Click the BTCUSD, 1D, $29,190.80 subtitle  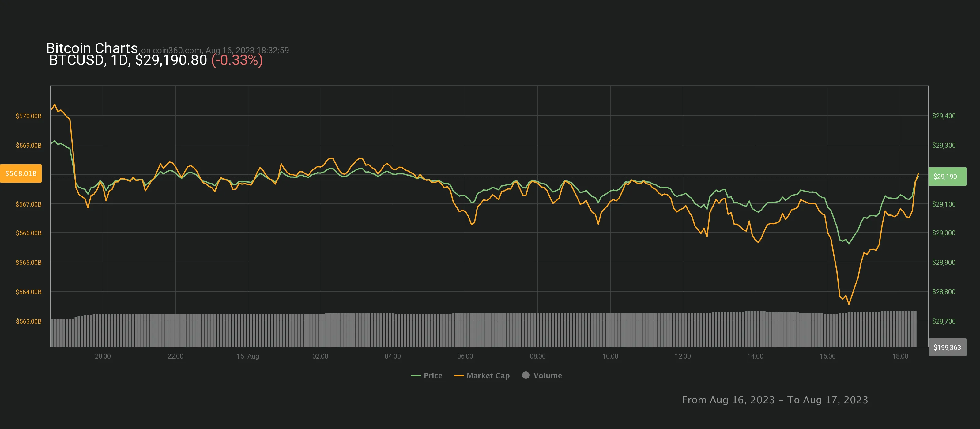128,60
